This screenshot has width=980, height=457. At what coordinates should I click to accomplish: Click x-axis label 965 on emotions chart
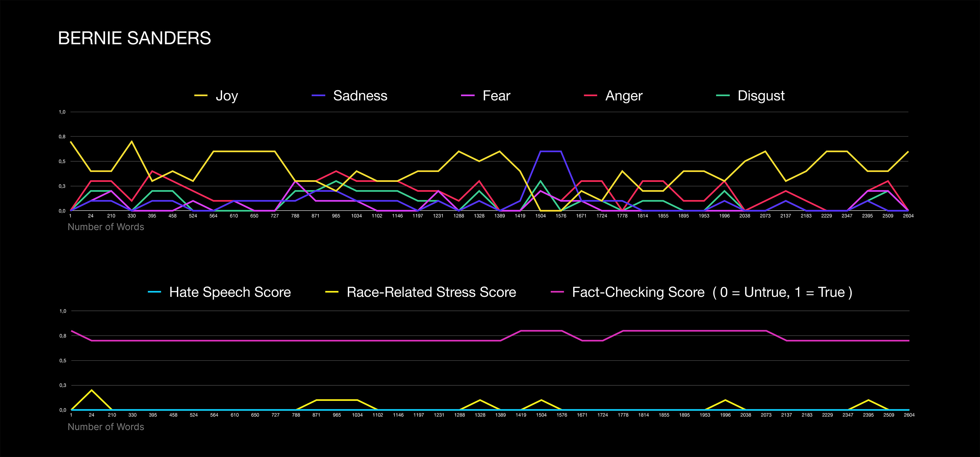[336, 216]
